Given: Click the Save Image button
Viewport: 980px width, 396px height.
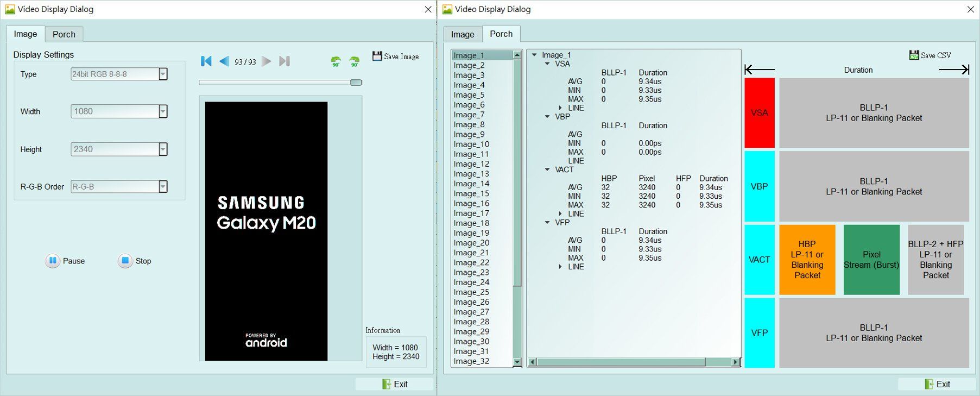Looking at the screenshot, I should click(395, 56).
